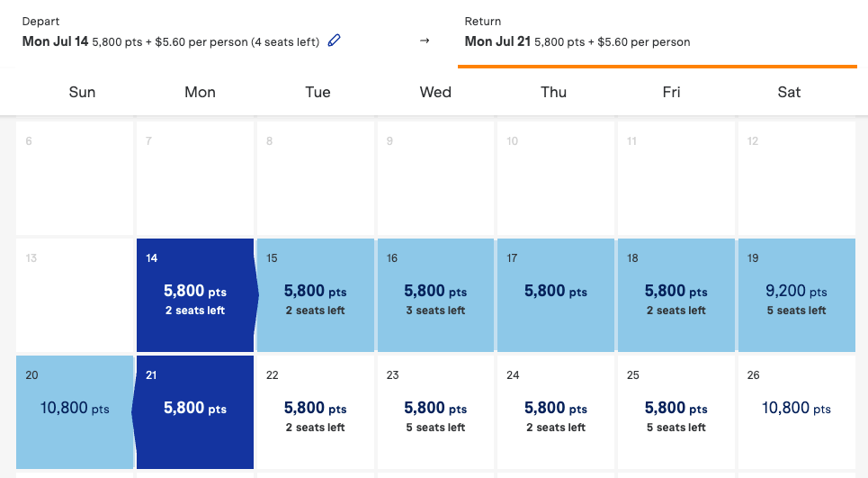868x478 pixels.
Task: Select the July 17 date cell
Action: pyautogui.click(x=555, y=294)
